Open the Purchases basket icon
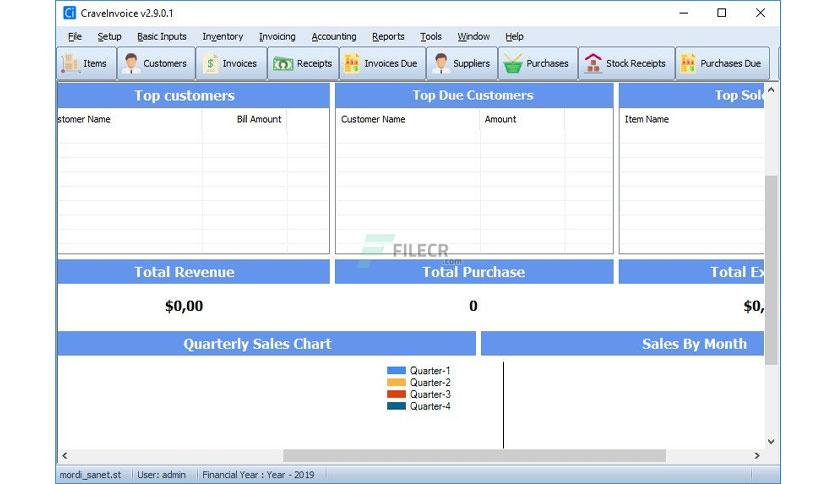This screenshot has height=484, width=836. point(513,63)
